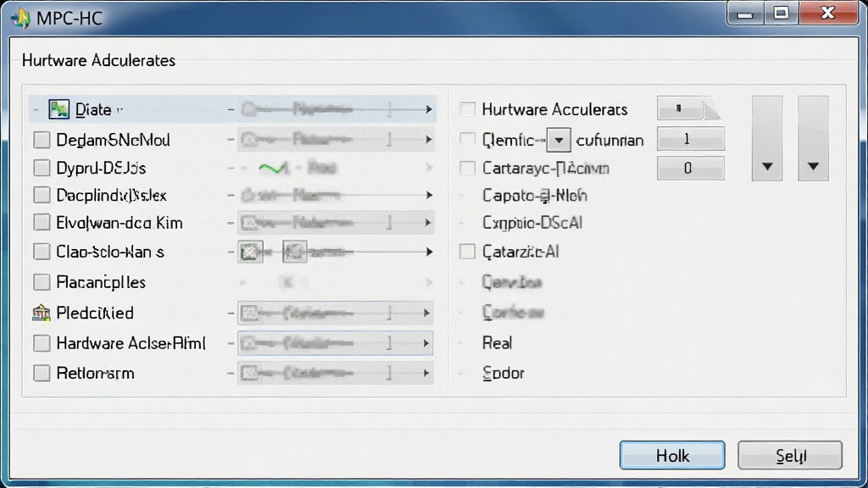Select the Cxppuio-DScAl entry
This screenshot has width=868, height=488.
point(532,223)
